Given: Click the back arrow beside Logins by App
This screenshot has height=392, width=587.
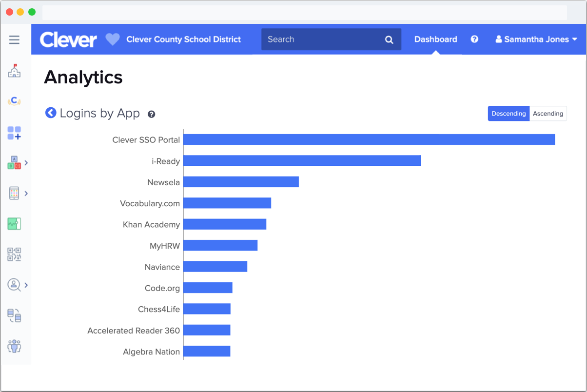Looking at the screenshot, I should [51, 113].
